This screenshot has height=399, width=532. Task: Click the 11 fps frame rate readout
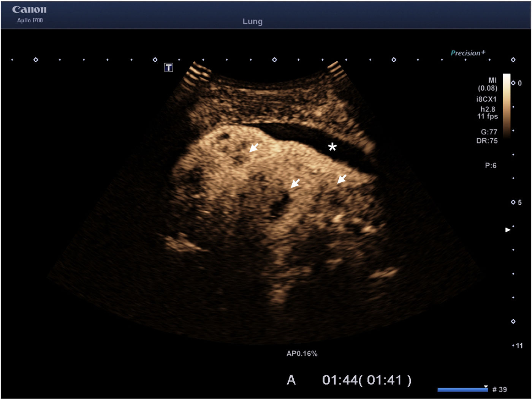click(488, 117)
